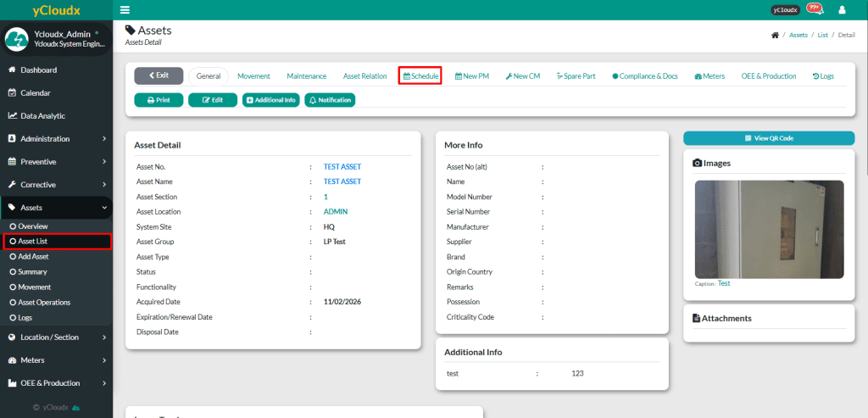Screen dimensions: 868x418
Task: Open the notifications bell with 99+ badge
Action: (815, 9)
